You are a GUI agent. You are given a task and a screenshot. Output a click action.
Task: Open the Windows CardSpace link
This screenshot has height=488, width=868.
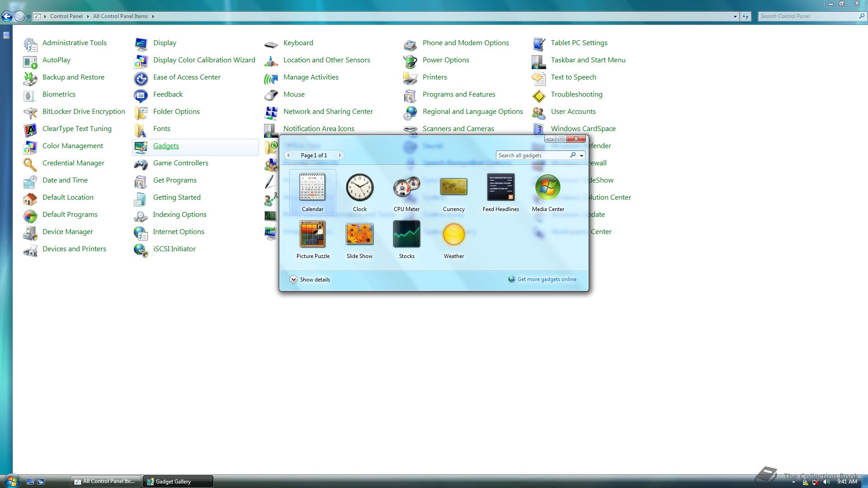pyautogui.click(x=583, y=129)
